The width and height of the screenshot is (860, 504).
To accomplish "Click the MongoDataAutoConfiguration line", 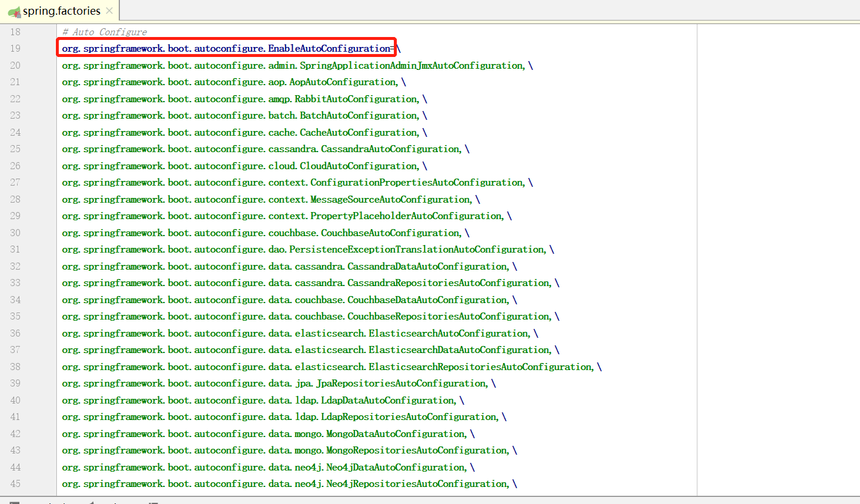I will click(x=269, y=434).
